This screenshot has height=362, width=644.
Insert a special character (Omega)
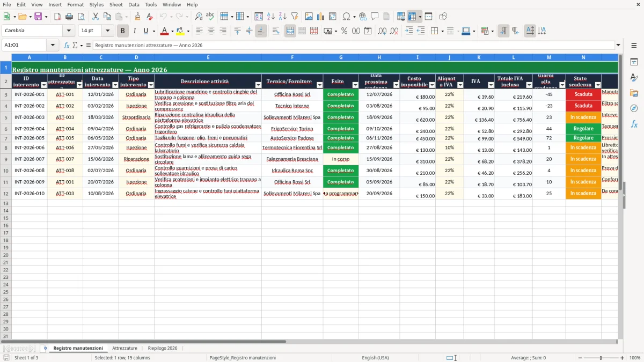[347, 17]
